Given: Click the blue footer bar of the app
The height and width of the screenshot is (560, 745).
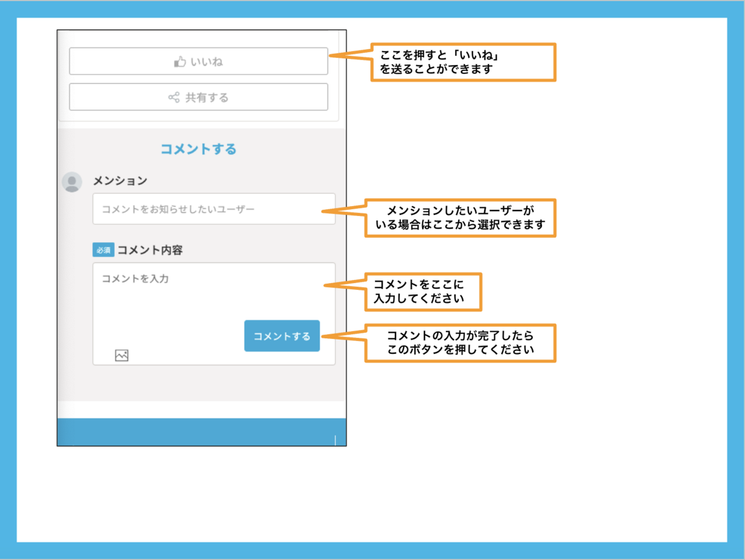Looking at the screenshot, I should pyautogui.click(x=199, y=432).
